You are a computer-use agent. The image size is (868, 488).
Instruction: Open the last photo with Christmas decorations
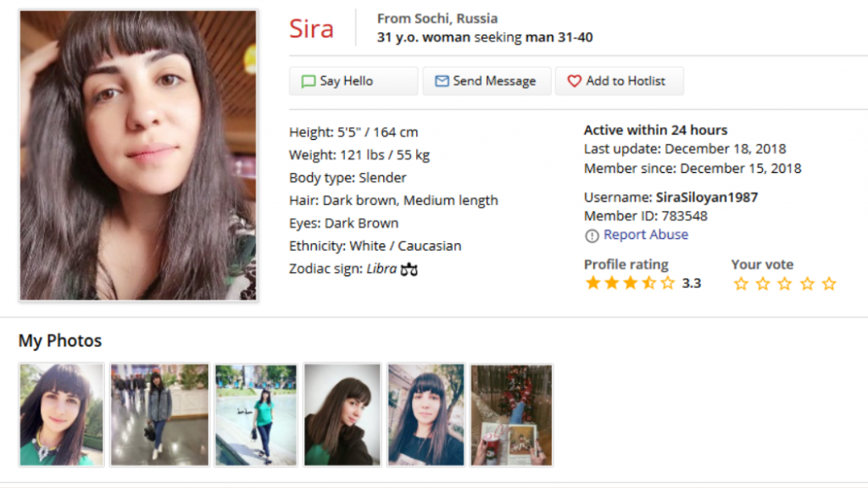(x=511, y=414)
